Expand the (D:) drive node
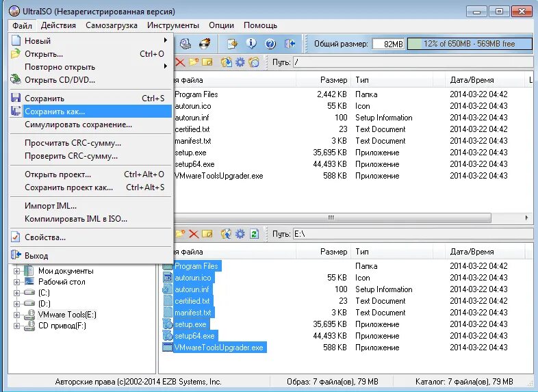 (16, 304)
